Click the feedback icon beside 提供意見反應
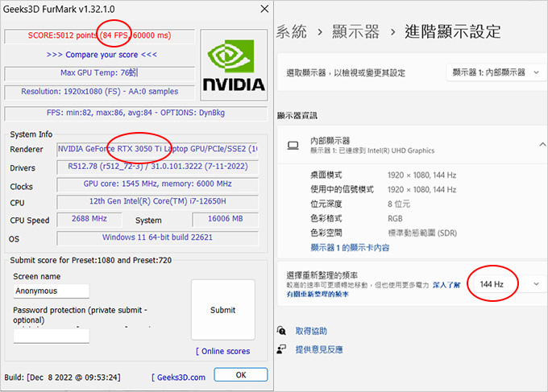Screen dimensions: 548x392 pyautogui.click(x=281, y=349)
